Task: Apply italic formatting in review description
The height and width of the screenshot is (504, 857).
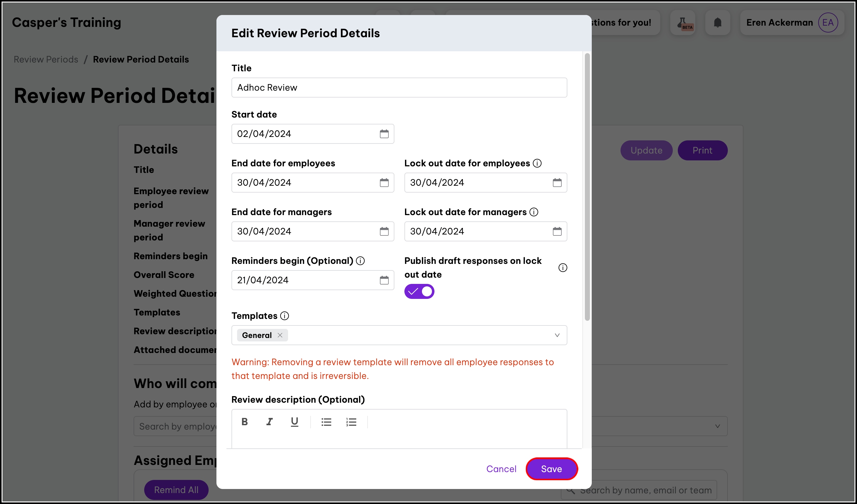Action: 269,422
